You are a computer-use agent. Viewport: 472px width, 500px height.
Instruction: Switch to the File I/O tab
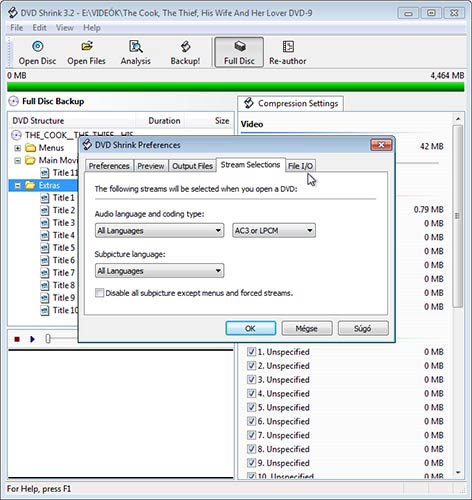click(300, 166)
